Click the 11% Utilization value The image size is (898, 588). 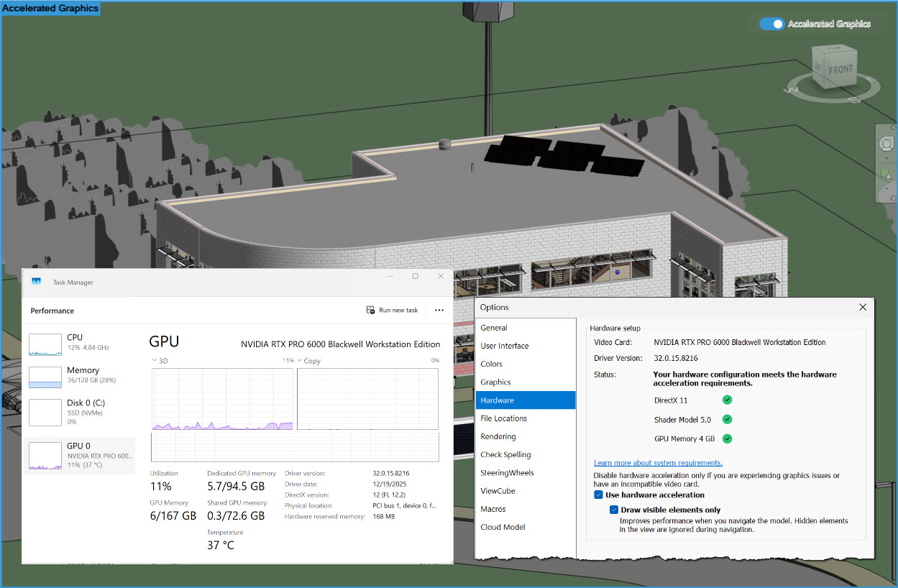click(160, 487)
